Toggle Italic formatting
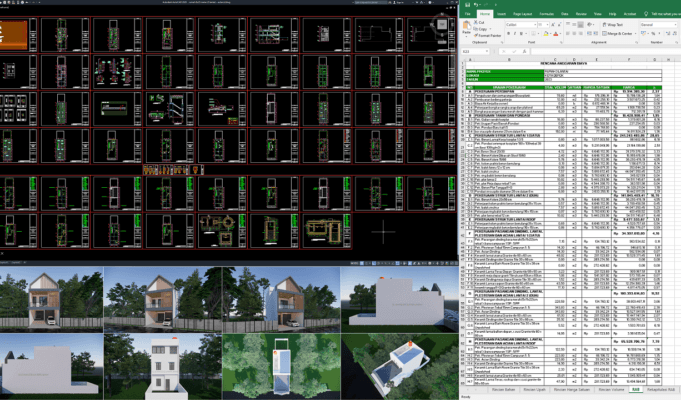Viewport: 681px width, 400px height. (515, 33)
